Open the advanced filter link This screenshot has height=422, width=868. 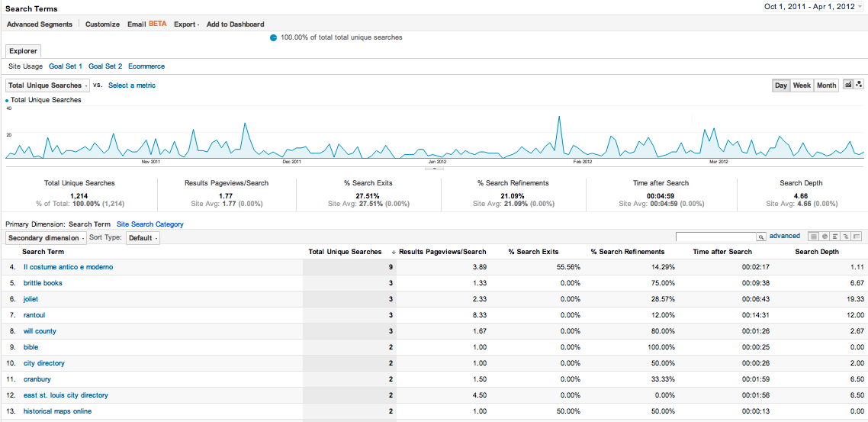(x=785, y=237)
